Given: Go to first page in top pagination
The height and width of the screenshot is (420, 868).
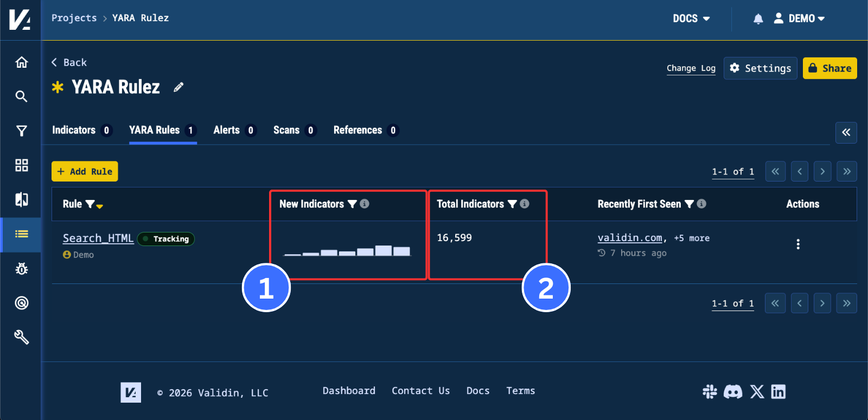Looking at the screenshot, I should (775, 171).
